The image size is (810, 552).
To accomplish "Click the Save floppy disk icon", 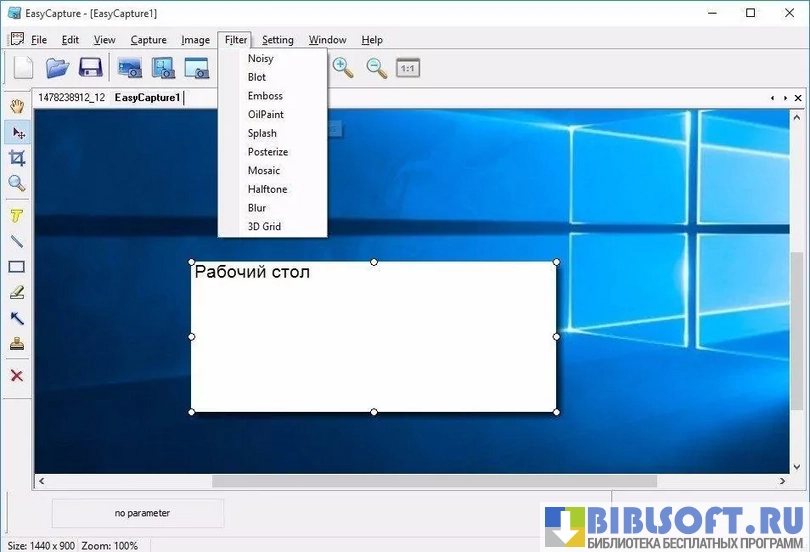I will pos(91,68).
